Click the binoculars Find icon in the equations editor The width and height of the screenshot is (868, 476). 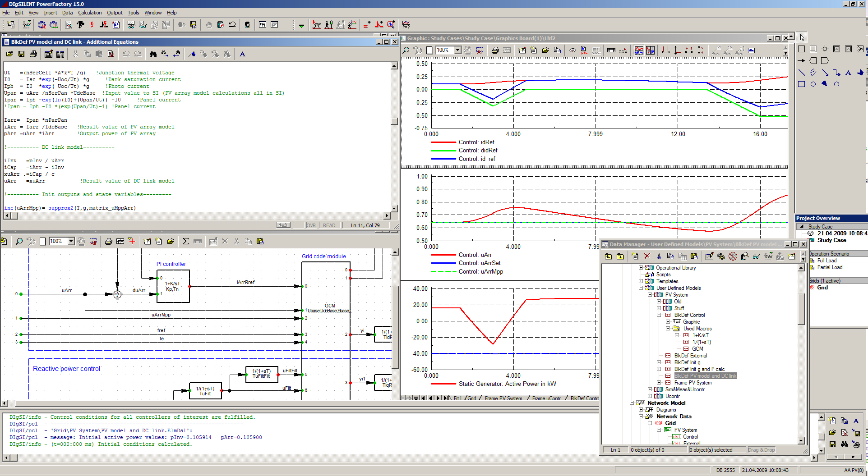[x=153, y=54]
